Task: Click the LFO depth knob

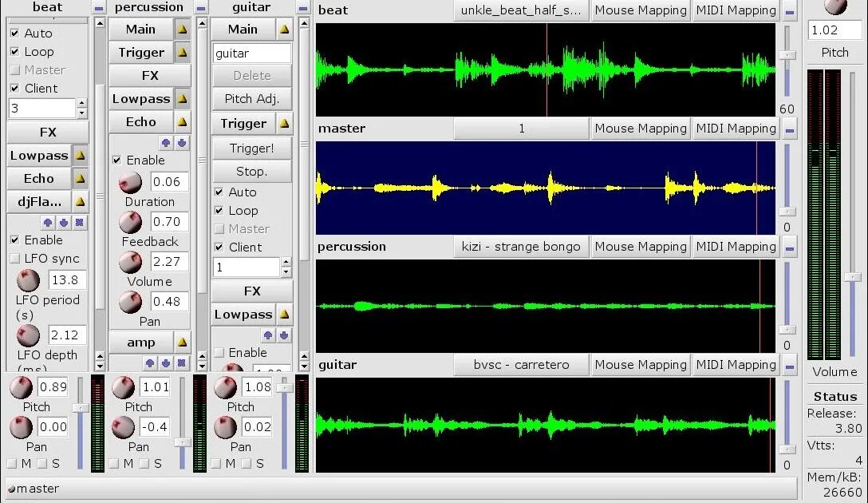Action: [28, 335]
